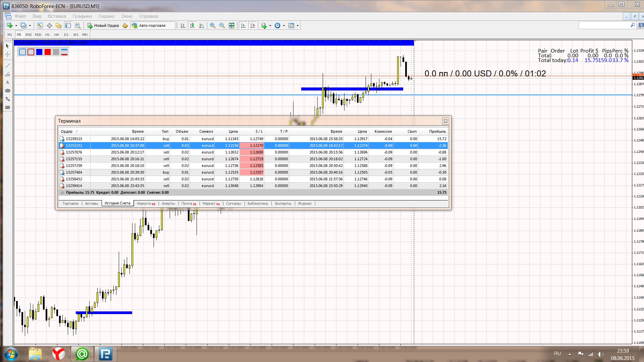Expand the templates dropdown arrow

coord(298,25)
